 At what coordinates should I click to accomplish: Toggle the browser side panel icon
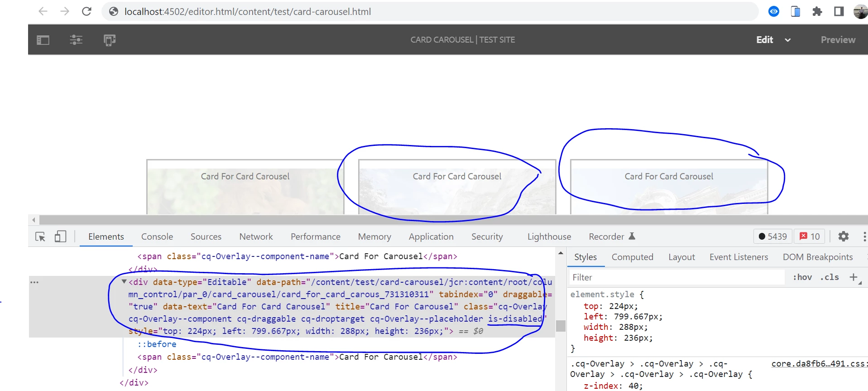[x=839, y=11]
